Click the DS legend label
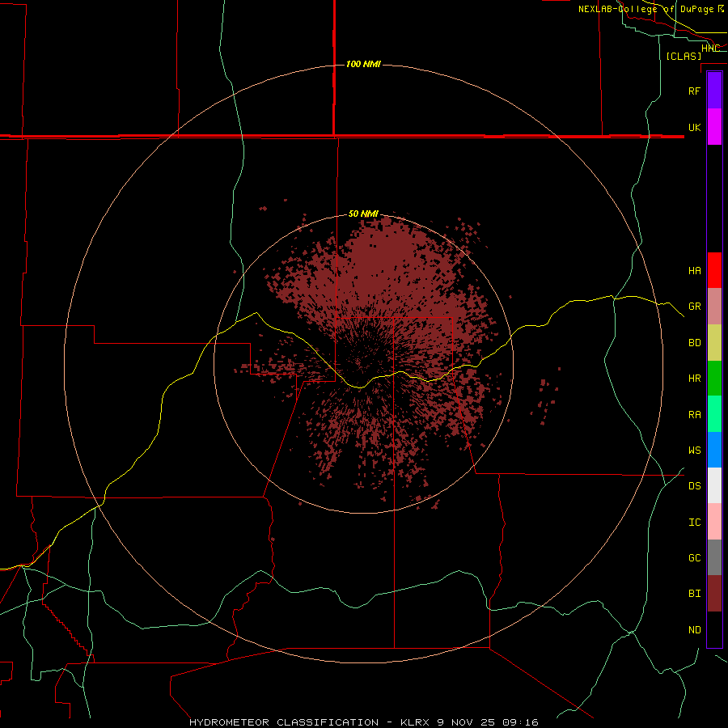 pos(694,486)
